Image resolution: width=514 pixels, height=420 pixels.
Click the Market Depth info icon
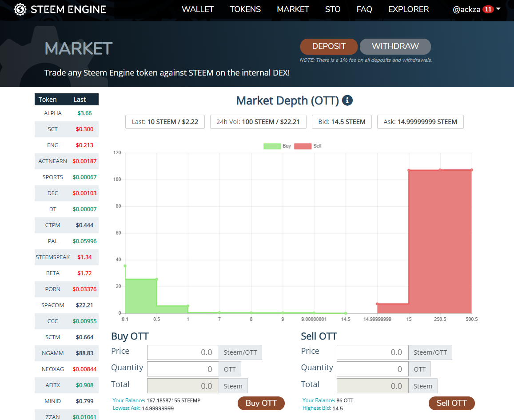(347, 101)
